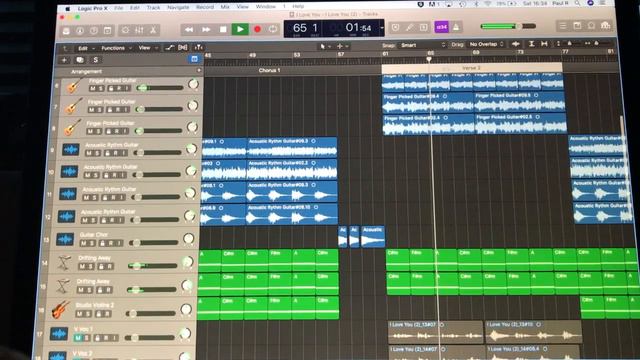The image size is (640, 360).
Task: Toggle Flex view icon
Action: click(x=183, y=48)
